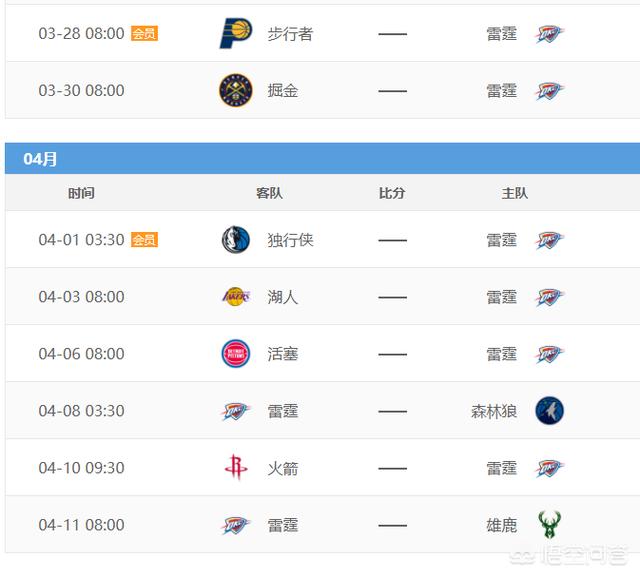Click the Nuggets team logo
This screenshot has height=577, width=640.
pyautogui.click(x=236, y=90)
